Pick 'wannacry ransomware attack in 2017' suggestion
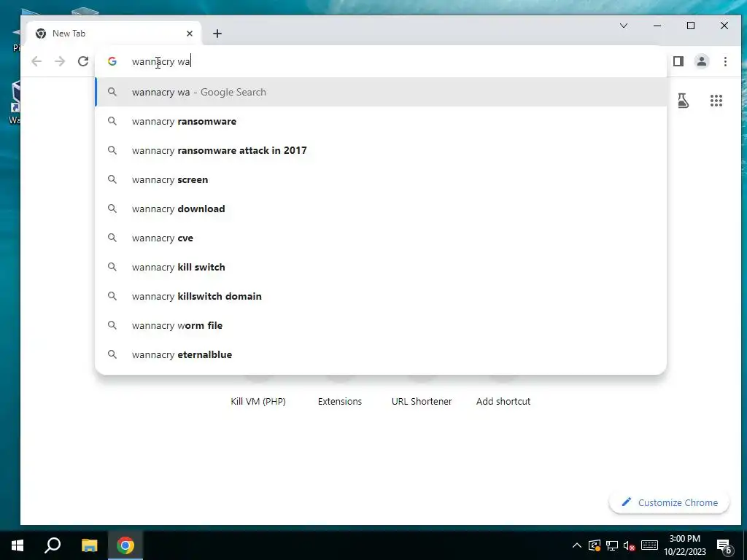Screen dimensions: 747x560 tap(381, 150)
